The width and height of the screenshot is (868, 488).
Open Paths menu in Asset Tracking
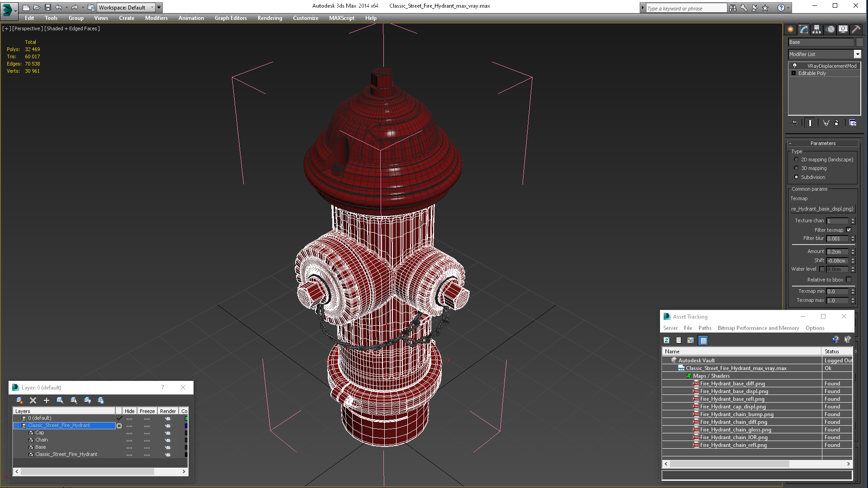click(705, 328)
